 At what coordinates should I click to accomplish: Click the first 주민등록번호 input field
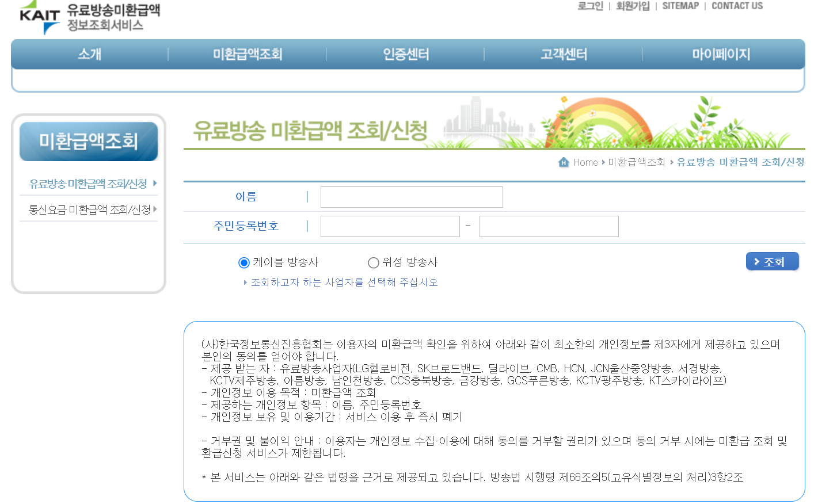point(390,226)
